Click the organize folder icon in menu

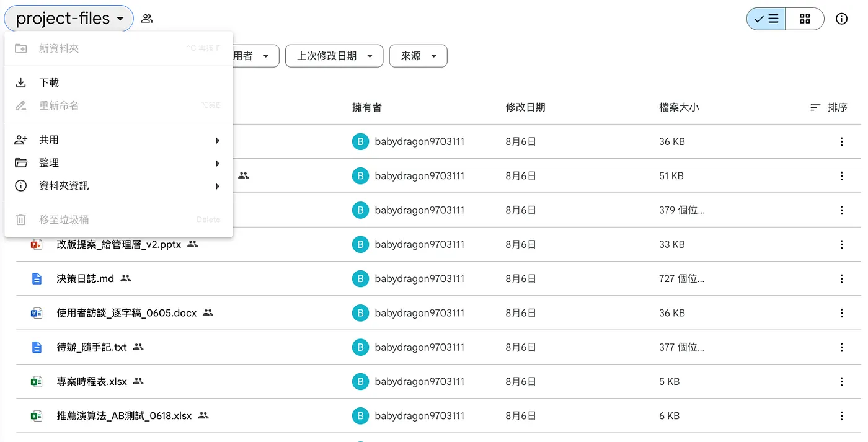[x=20, y=163]
